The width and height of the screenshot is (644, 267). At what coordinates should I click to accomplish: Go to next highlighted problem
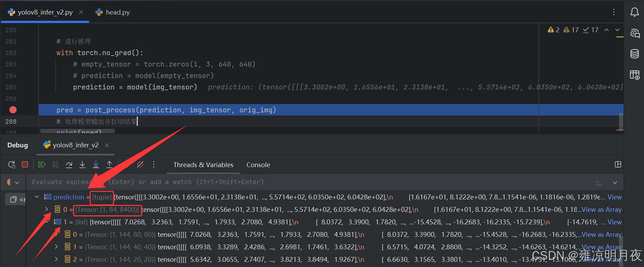pyautogui.click(x=617, y=30)
